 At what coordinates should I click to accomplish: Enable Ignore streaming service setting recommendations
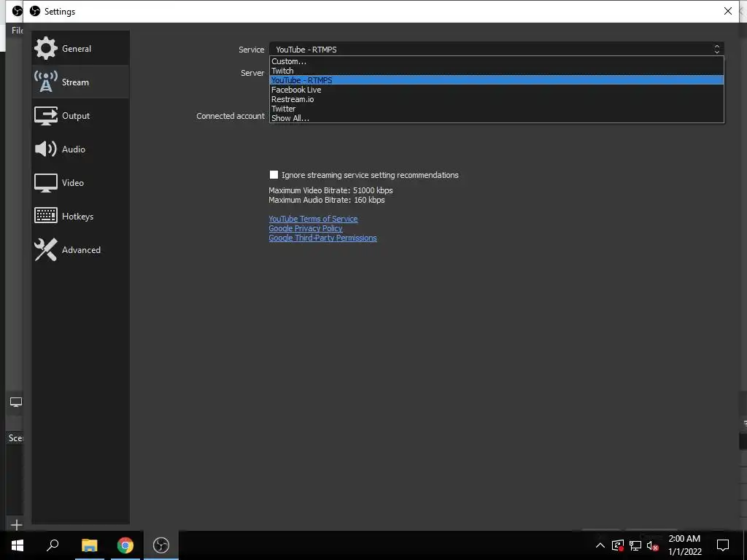click(x=274, y=175)
